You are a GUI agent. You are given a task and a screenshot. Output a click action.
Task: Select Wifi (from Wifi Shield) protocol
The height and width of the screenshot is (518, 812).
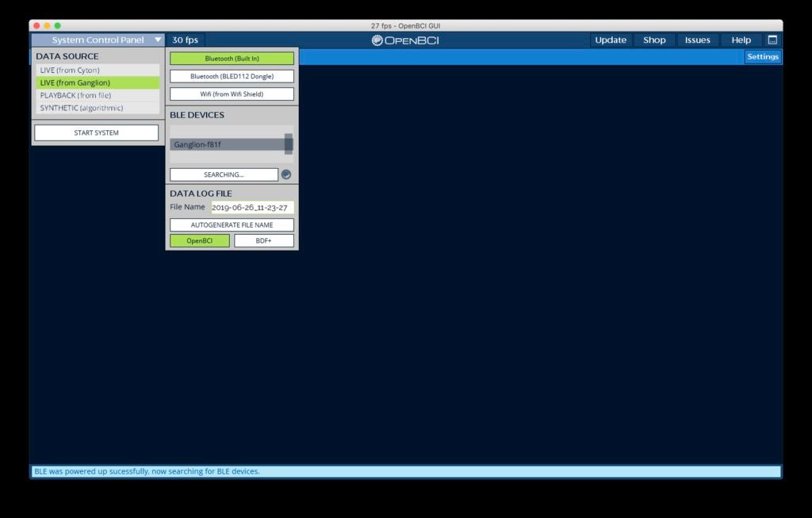coord(232,94)
